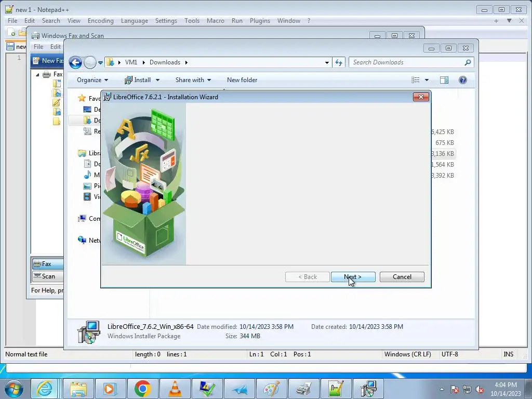Click the muted volume tray icon
The height and width of the screenshot is (399, 532).
coord(480,390)
